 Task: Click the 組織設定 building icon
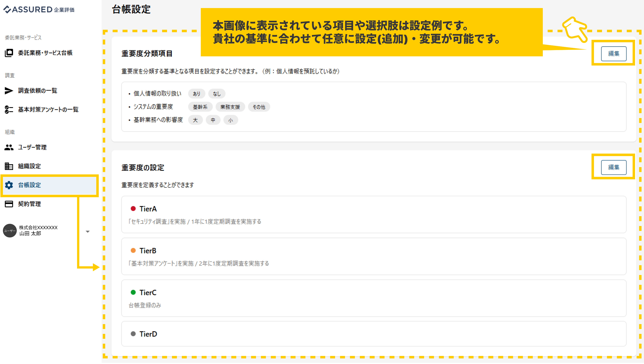coord(9,166)
